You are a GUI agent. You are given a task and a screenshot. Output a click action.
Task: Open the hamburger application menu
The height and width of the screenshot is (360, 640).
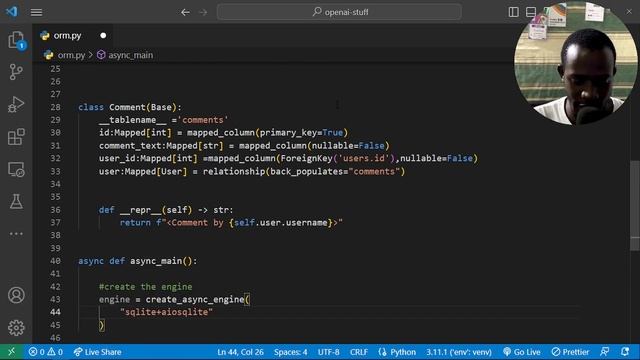pyautogui.click(x=36, y=12)
